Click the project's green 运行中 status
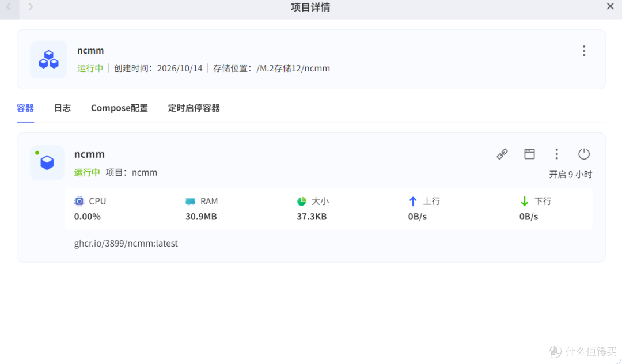This screenshot has height=364, width=622. click(90, 68)
